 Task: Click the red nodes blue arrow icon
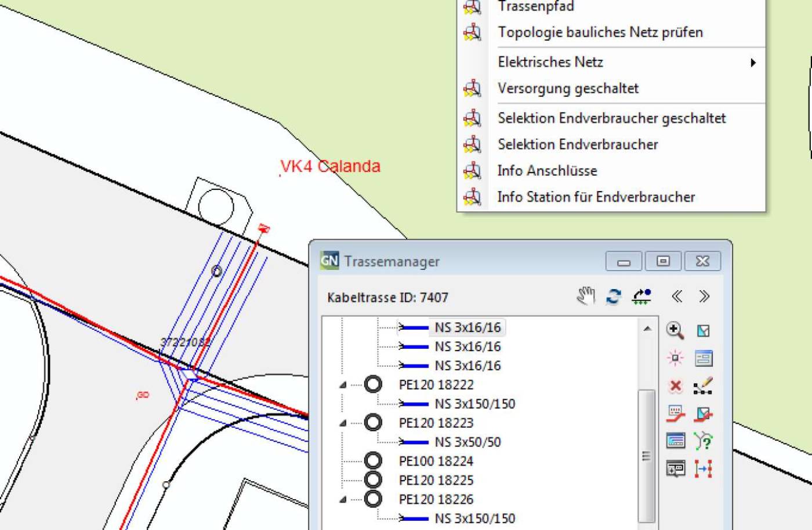coord(703,469)
